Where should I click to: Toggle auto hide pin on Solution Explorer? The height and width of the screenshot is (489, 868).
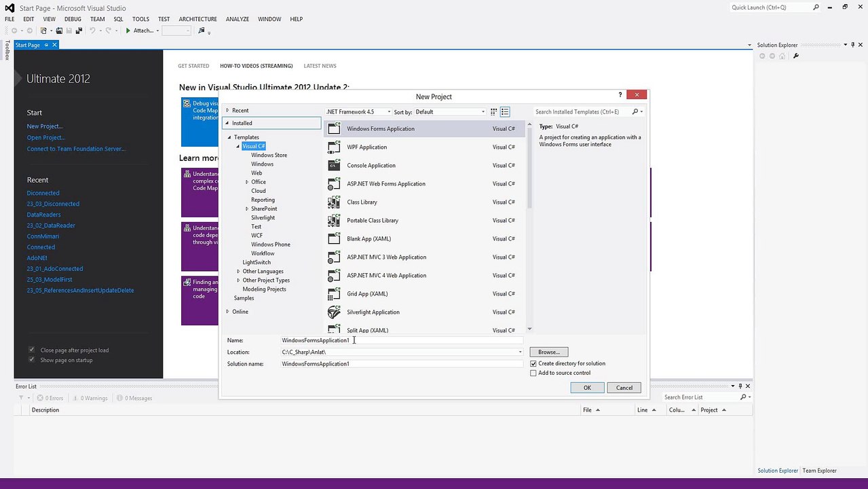854,45
